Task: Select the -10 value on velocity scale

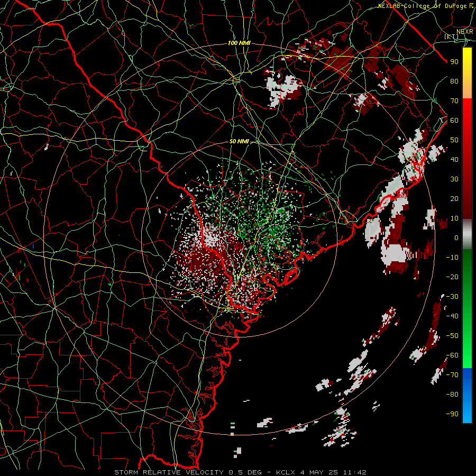Action: (452, 258)
